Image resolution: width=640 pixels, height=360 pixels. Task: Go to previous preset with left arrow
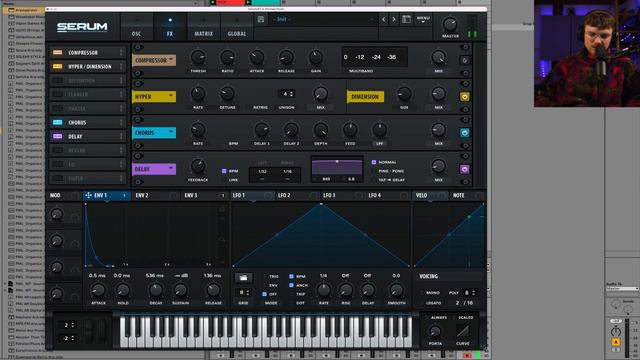(383, 19)
